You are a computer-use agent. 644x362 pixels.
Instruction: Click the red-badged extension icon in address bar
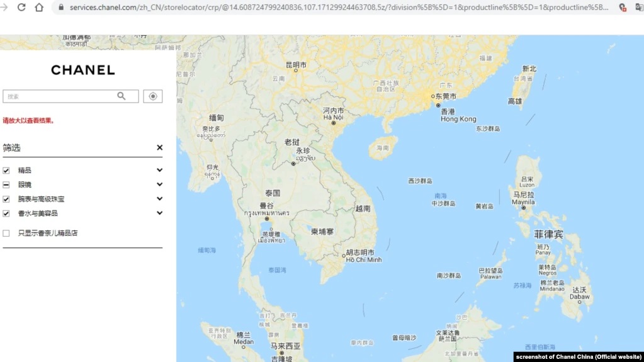point(623,8)
